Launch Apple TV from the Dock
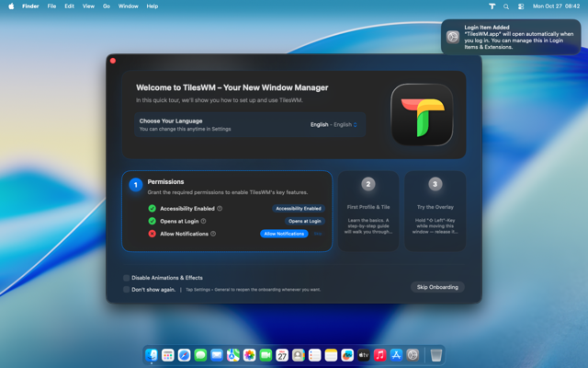This screenshot has width=588, height=368. (x=364, y=355)
